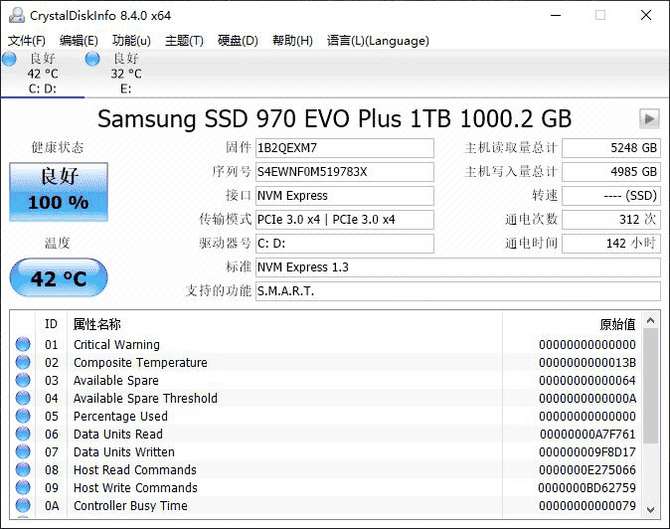Image resolution: width=670 pixels, height=529 pixels.
Task: Click rotation rate value ---- (SSD)
Action: pyautogui.click(x=611, y=196)
